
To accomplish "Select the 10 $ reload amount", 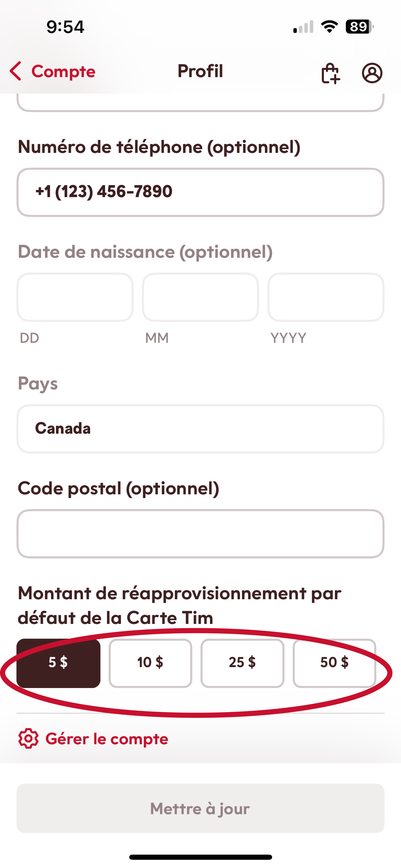I will pyautogui.click(x=150, y=663).
